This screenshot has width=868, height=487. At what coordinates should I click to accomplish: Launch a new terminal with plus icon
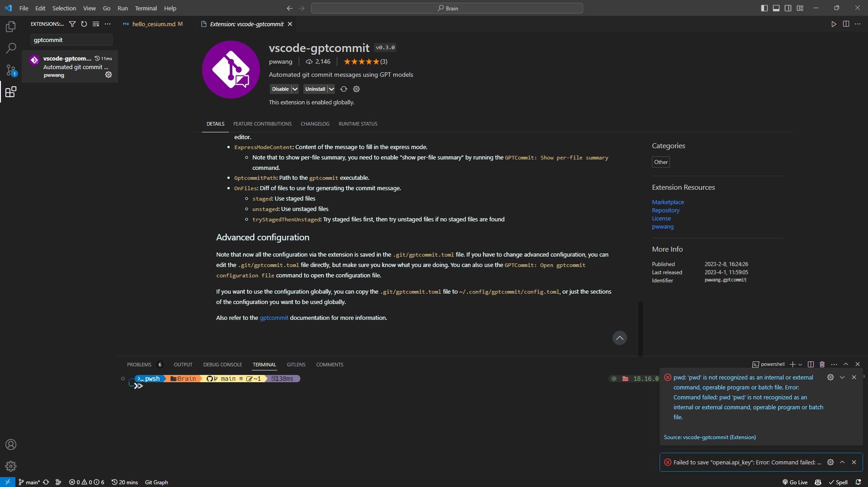pos(793,365)
